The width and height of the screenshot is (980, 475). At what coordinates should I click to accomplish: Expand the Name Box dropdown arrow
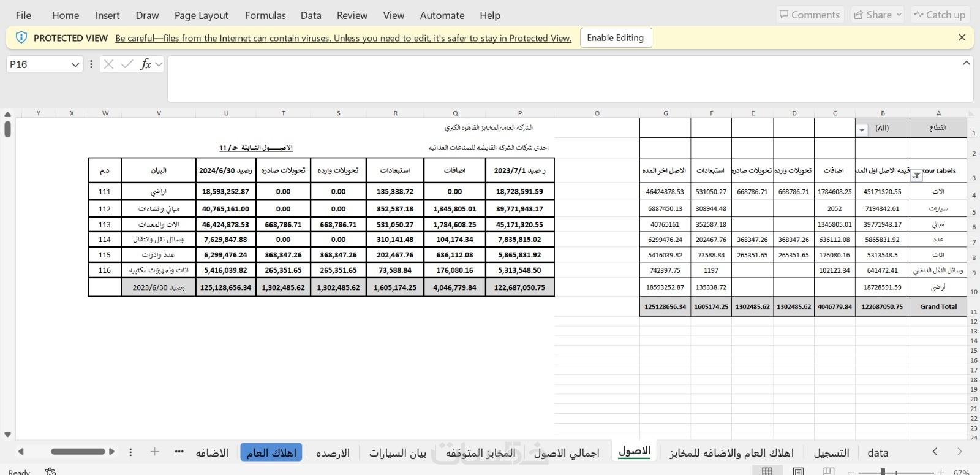coord(75,64)
